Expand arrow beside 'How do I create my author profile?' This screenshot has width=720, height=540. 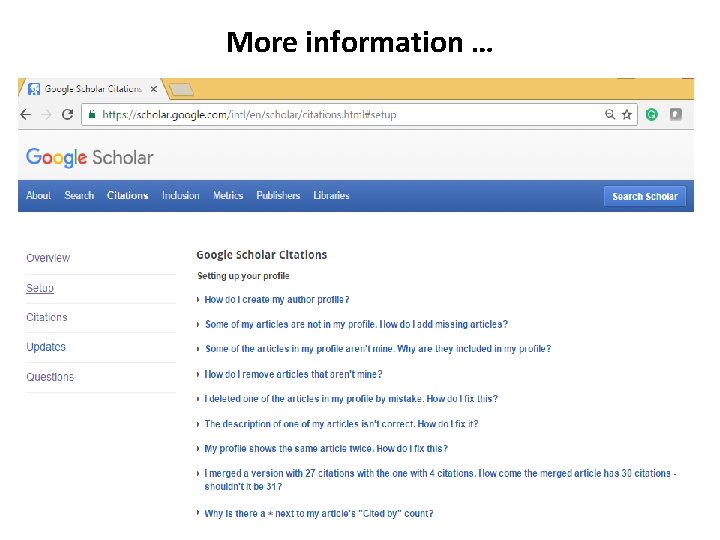[198, 300]
